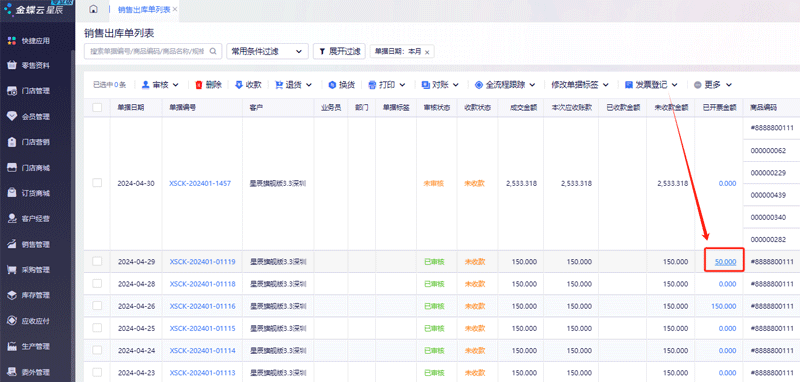
Task: Open document XSCK-202401-01116
Action: pos(202,306)
